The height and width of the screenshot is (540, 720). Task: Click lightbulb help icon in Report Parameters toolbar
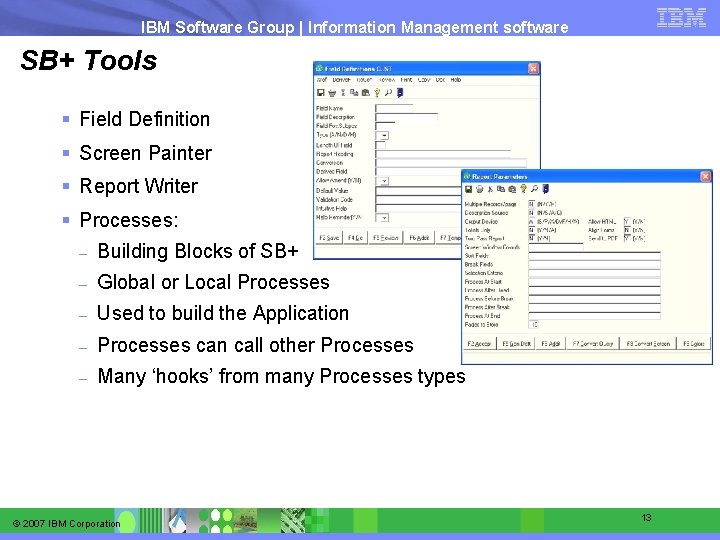tap(523, 189)
